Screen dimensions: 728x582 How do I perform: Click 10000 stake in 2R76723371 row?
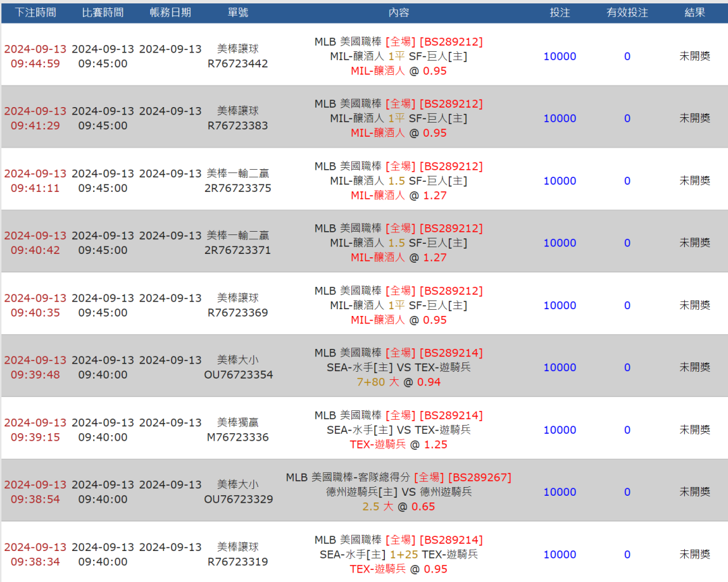(559, 243)
